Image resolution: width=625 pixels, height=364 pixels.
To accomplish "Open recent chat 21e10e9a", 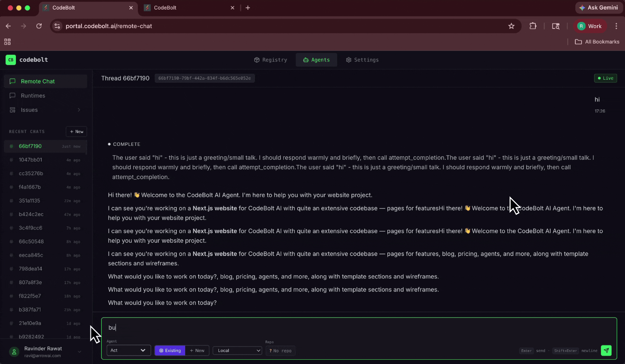I will 46,323.
